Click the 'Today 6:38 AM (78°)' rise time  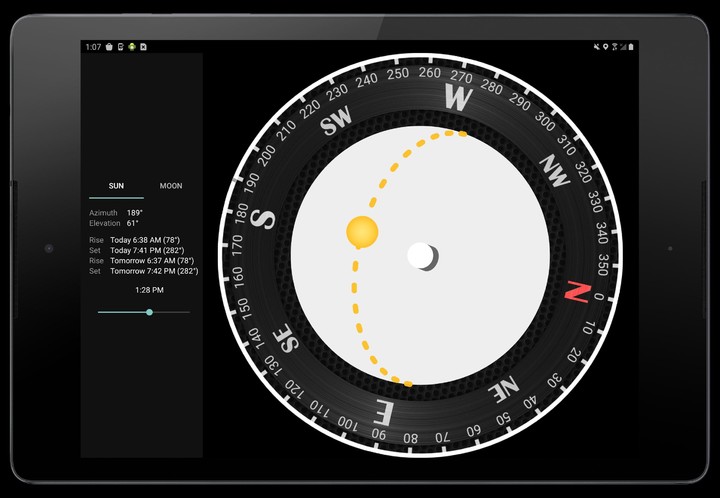[x=145, y=240]
